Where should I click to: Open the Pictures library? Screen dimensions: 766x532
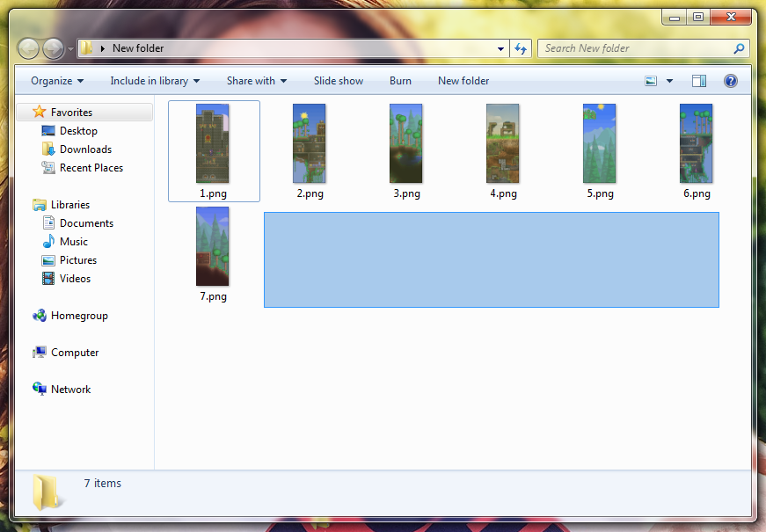[78, 260]
